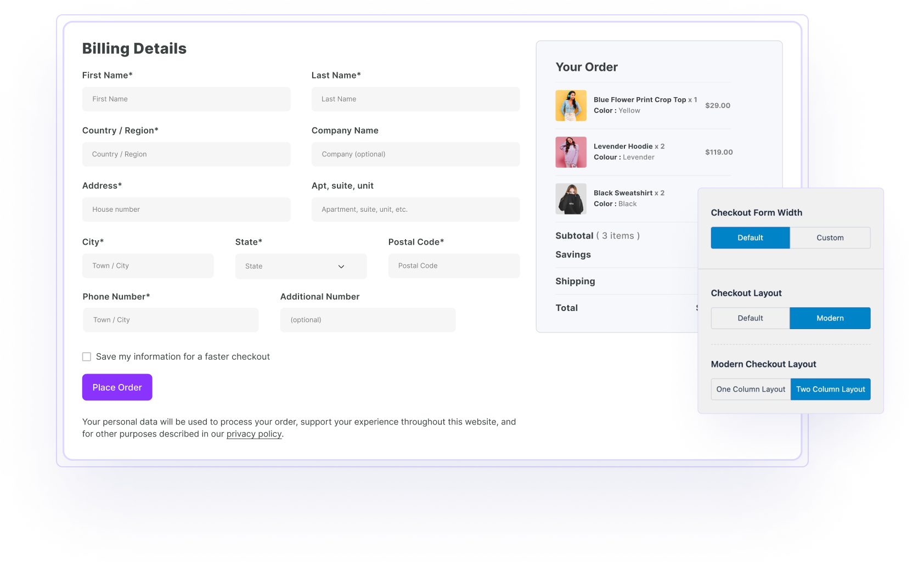The image size is (924, 565).
Task: Click the Subtotal ( 3 items ) label
Action: (x=598, y=236)
